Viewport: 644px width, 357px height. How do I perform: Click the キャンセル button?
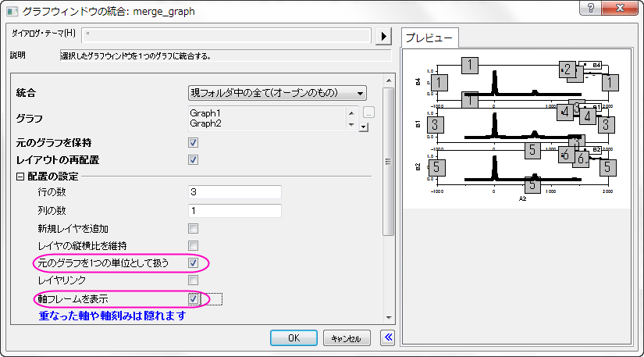click(347, 338)
